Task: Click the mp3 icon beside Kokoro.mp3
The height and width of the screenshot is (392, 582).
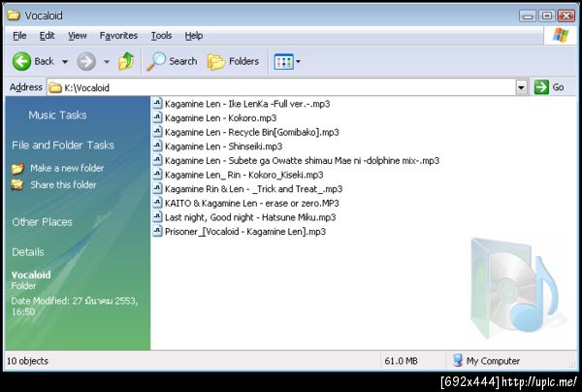Action: [158, 117]
